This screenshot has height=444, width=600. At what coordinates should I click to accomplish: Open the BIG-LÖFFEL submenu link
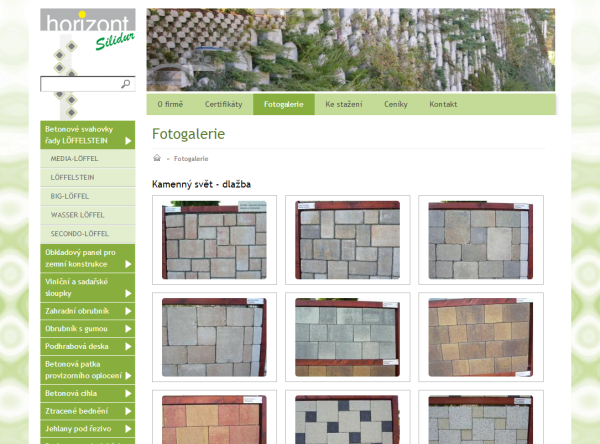(88, 196)
